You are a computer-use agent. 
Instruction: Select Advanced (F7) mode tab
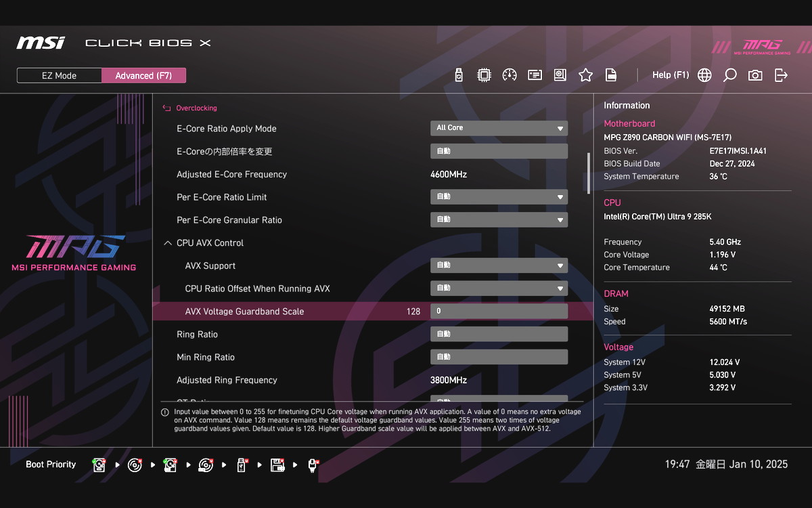tap(143, 75)
